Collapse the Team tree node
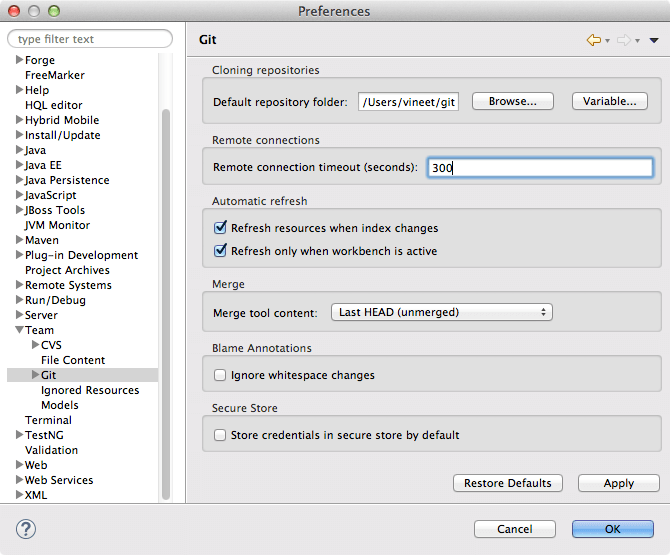The width and height of the screenshot is (670, 555). click(x=19, y=330)
